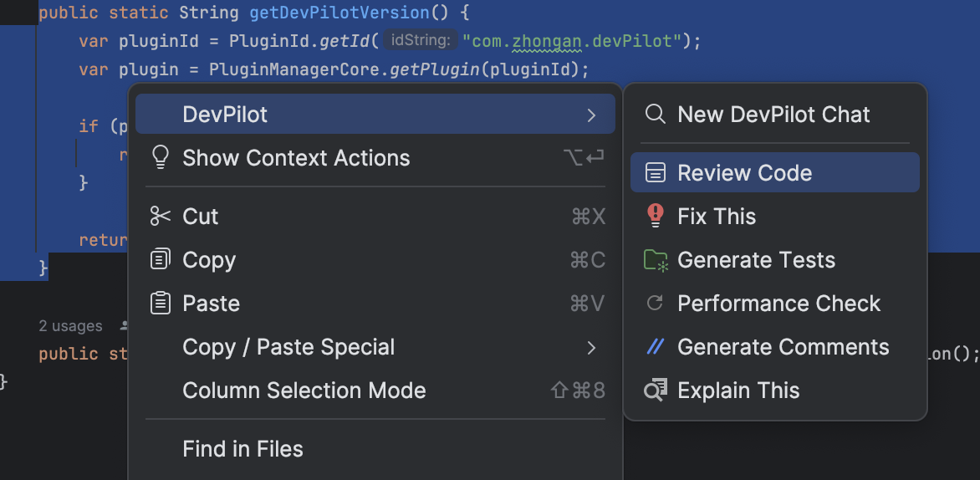Click the lightbulb Show Context Actions icon
The image size is (980, 480).
[159, 158]
